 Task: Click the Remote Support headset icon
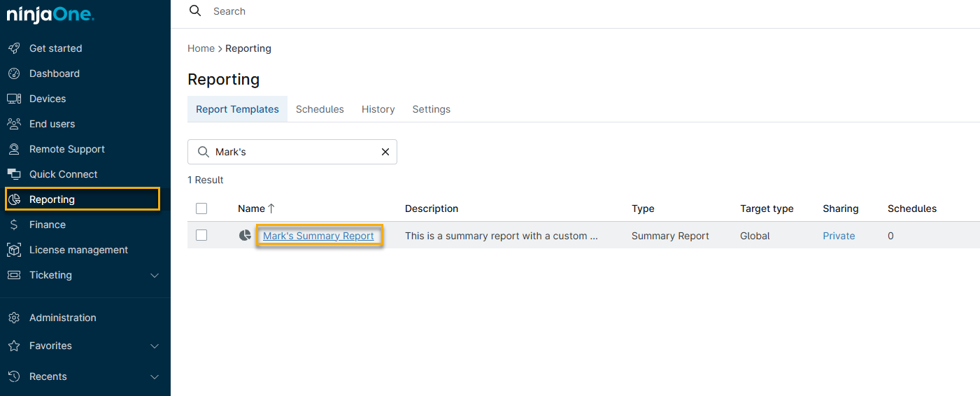click(x=14, y=149)
